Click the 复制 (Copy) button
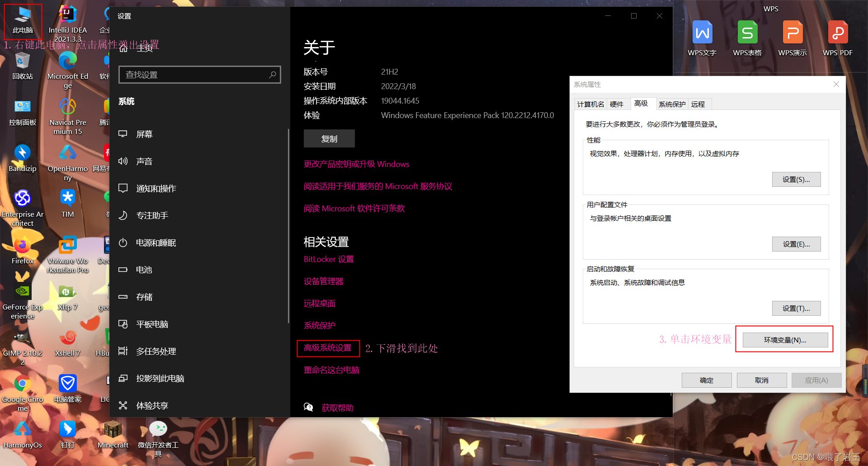868x466 pixels. click(329, 139)
